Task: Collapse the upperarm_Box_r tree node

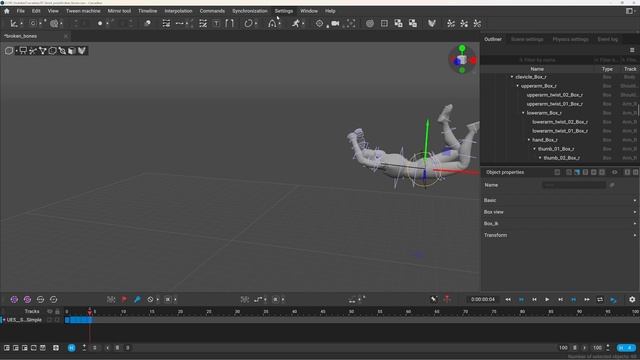Action: [518, 86]
